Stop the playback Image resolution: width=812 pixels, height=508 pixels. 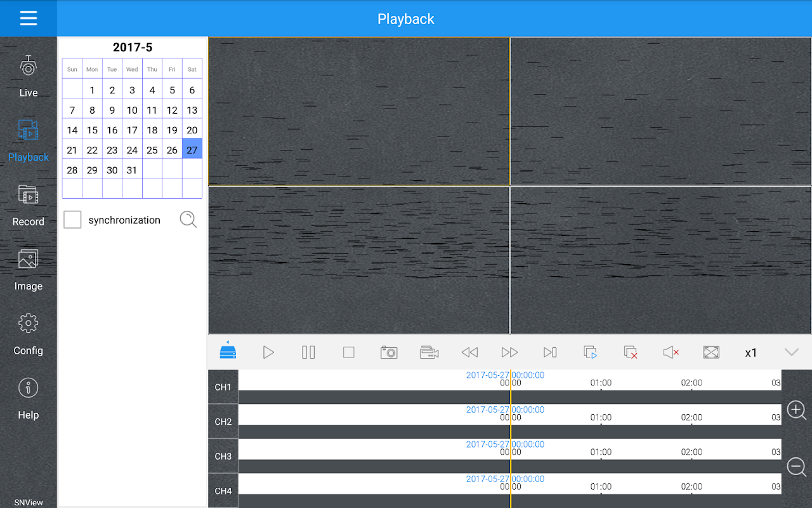pyautogui.click(x=348, y=352)
